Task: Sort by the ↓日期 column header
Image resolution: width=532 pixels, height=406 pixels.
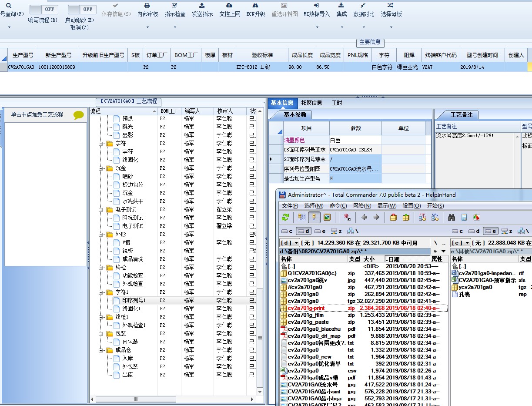Action: pos(407,259)
